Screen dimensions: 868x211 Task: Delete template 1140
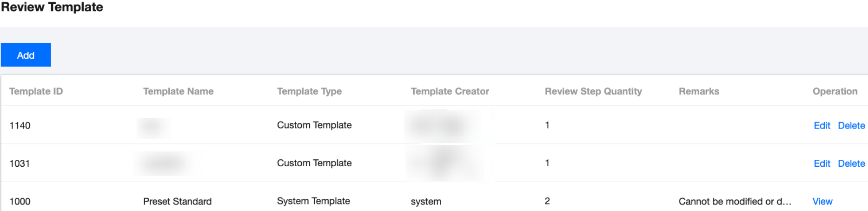(851, 125)
